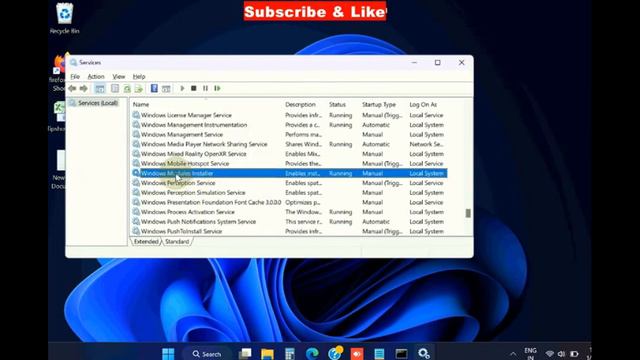The width and height of the screenshot is (640, 360).
Task: Click the Export List toolbar icon
Action: point(139,88)
